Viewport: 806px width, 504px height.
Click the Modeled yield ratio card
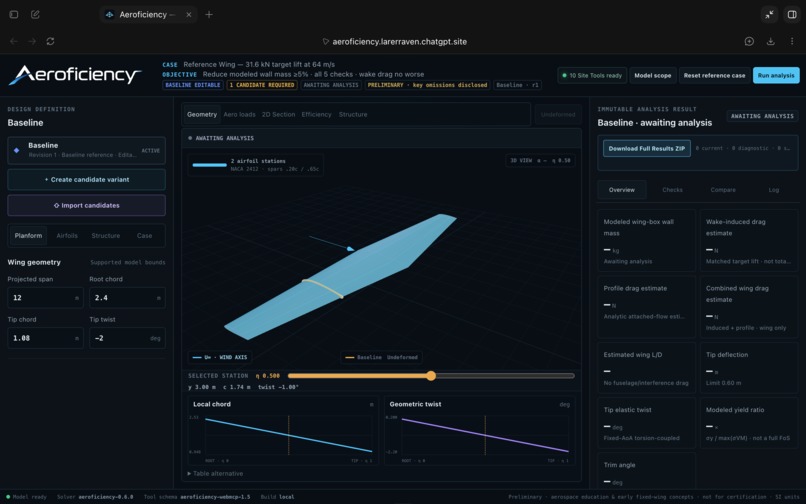click(x=749, y=423)
